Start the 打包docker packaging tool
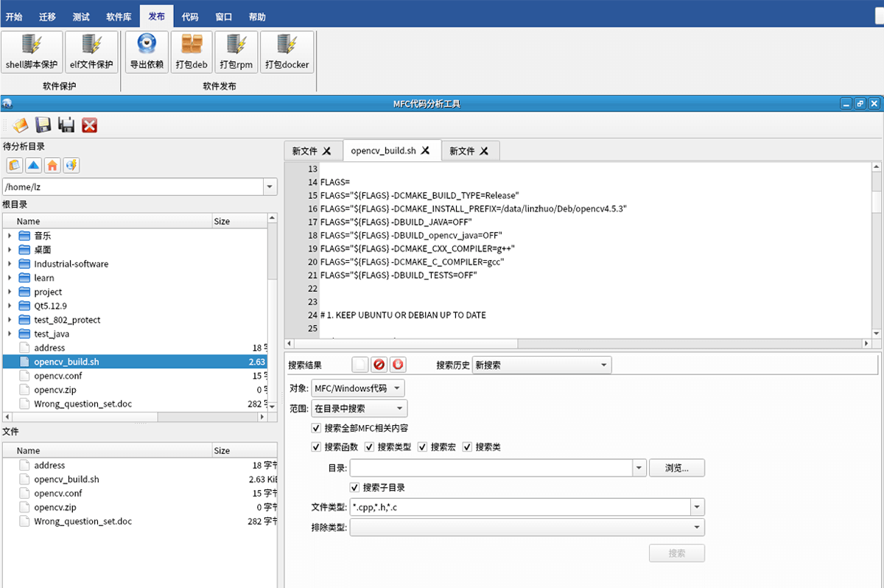This screenshot has width=884, height=588. (287, 52)
